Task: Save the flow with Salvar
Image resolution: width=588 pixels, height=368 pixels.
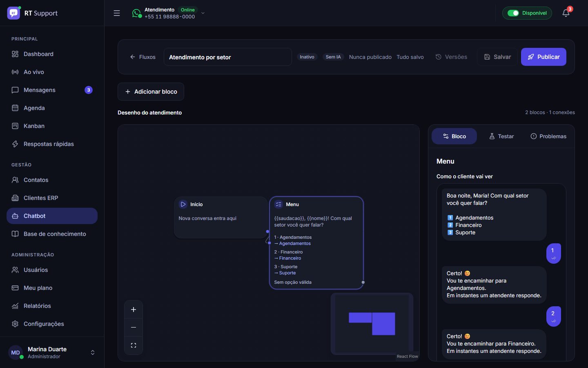Action: (x=497, y=57)
